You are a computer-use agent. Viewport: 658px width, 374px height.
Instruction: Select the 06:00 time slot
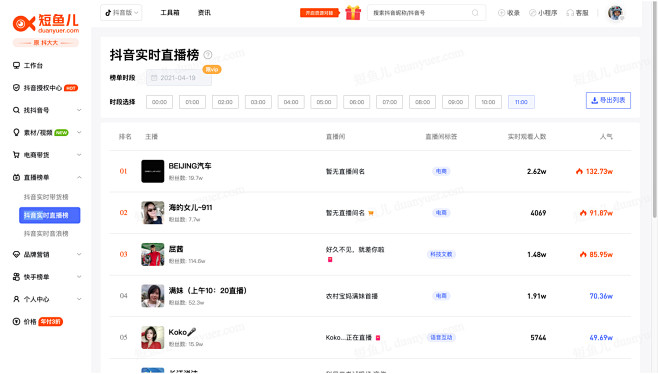(x=357, y=102)
